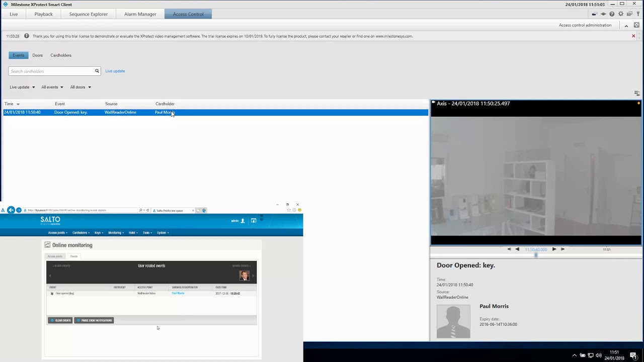This screenshot has width=644, height=362.
Task: Open the Keys menu in Salto
Action: point(99,233)
